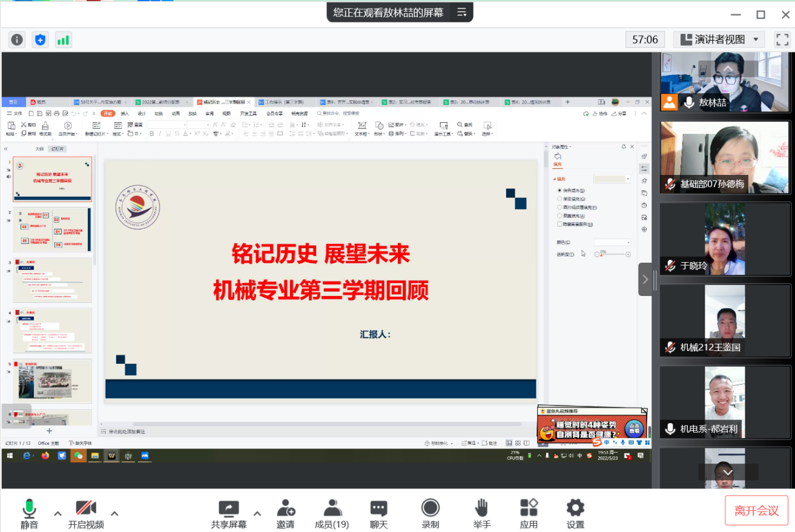Expand video options arrow next to camera
Image resolution: width=795 pixels, height=532 pixels.
coord(114,514)
